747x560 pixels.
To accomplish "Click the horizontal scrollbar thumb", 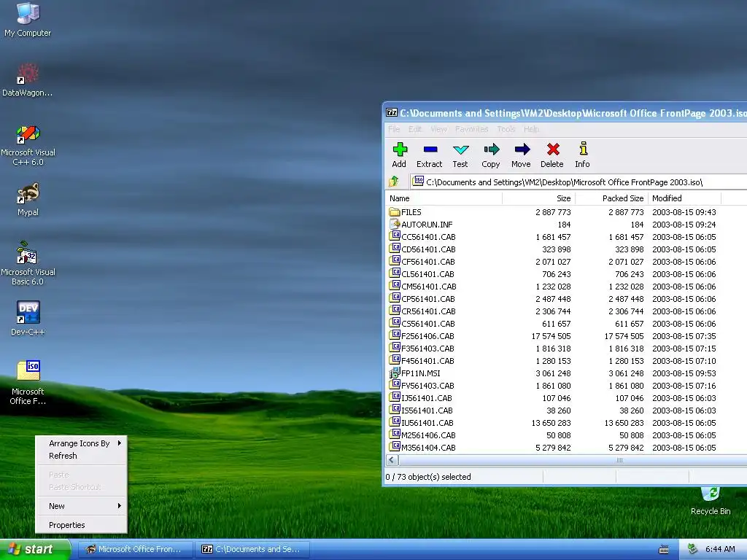I will coord(573,460).
